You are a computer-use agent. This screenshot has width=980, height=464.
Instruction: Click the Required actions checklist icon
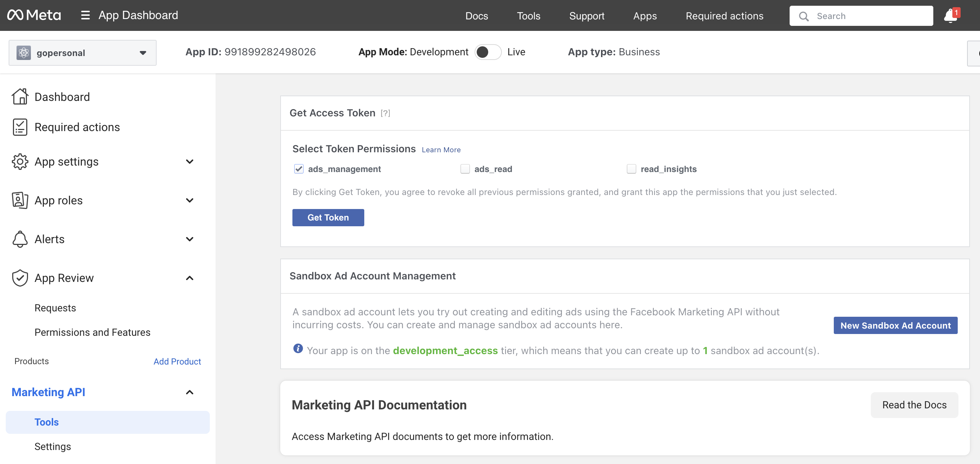click(x=20, y=127)
